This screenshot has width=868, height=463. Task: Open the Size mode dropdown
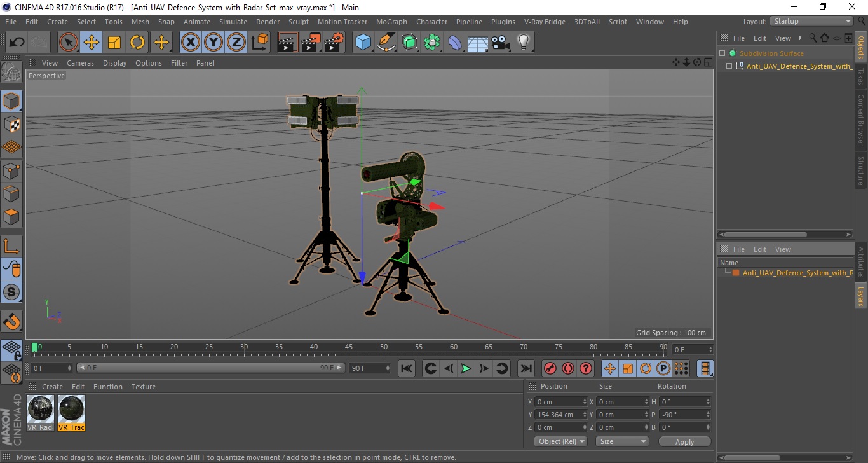[622, 441]
